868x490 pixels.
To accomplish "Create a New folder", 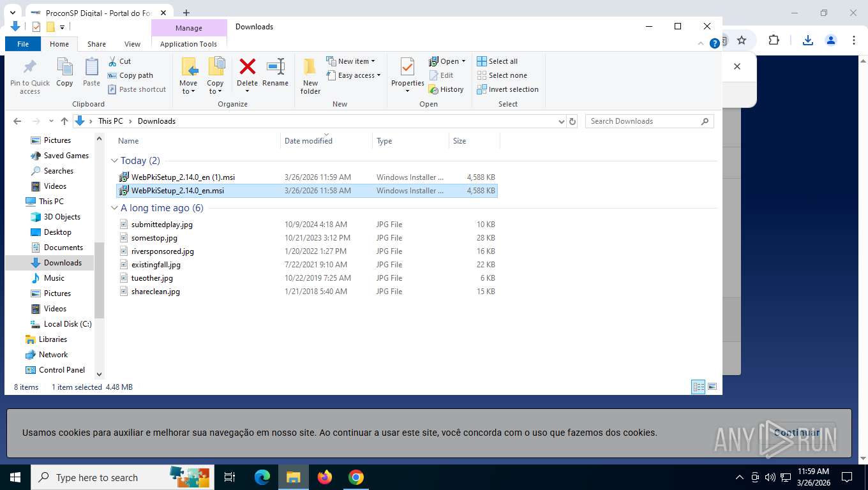I will (310, 76).
